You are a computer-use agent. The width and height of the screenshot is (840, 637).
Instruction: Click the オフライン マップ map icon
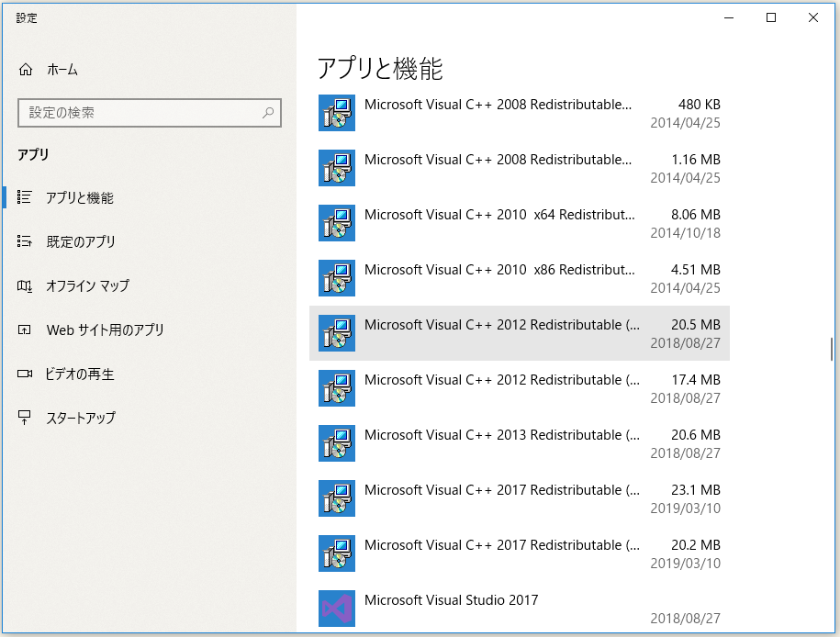coord(24,285)
